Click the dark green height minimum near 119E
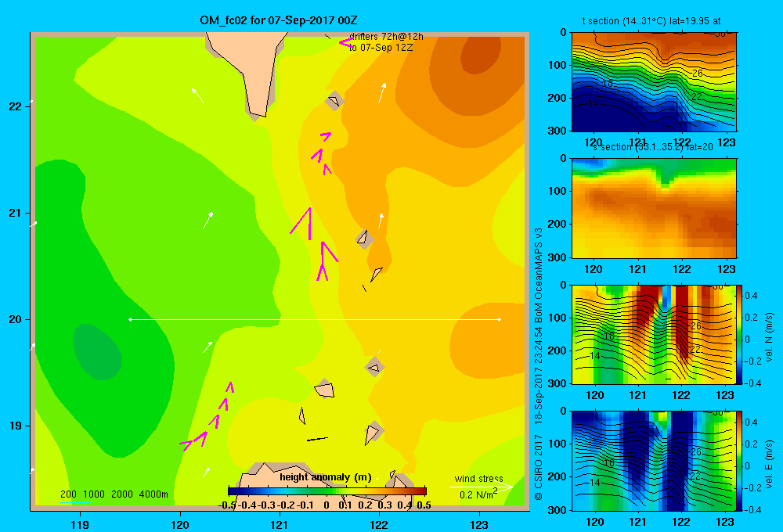 click(x=98, y=351)
